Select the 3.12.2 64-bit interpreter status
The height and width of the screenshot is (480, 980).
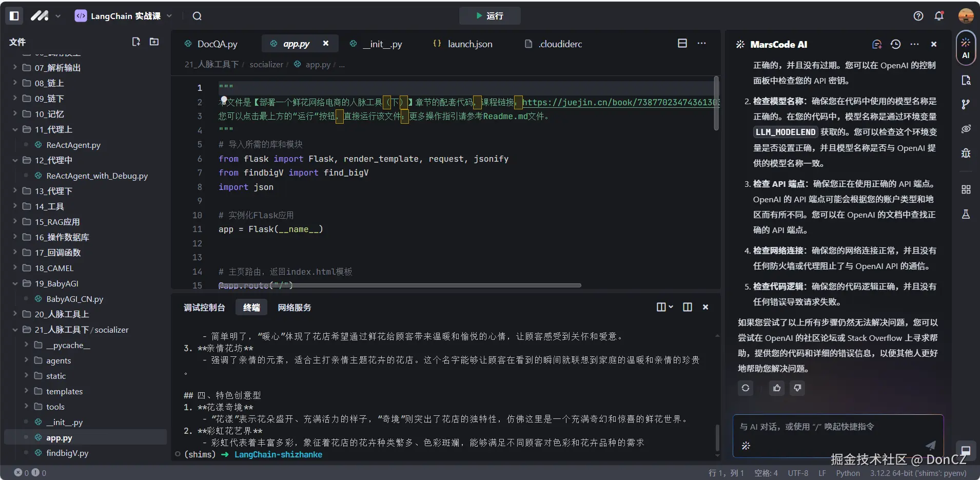pos(918,473)
